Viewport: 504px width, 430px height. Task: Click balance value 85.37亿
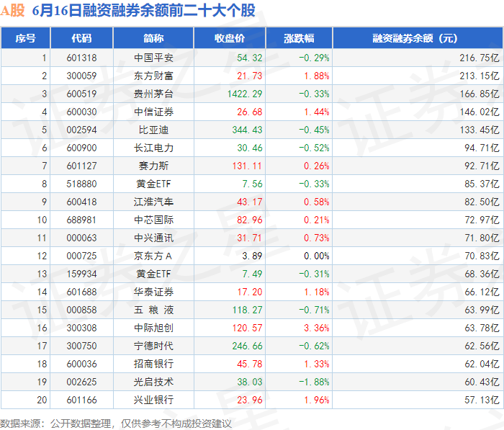[482, 184]
